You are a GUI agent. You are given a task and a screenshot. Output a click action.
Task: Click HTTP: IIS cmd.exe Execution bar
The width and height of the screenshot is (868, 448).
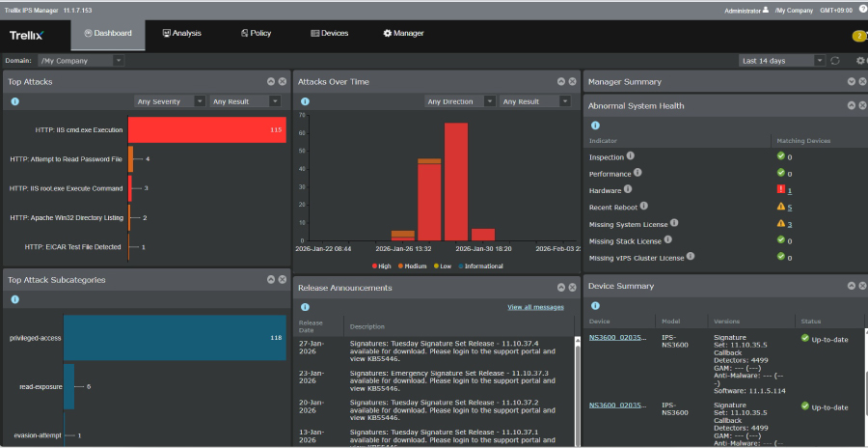point(207,129)
